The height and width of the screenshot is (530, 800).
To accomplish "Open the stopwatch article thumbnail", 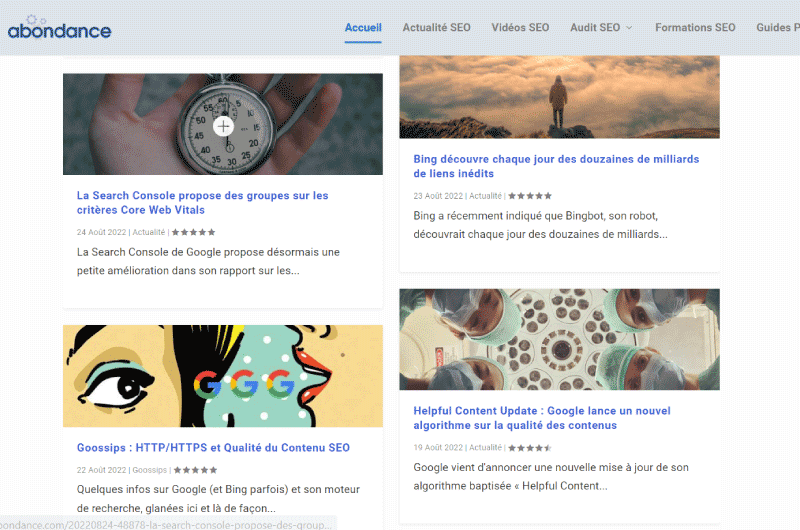I will pyautogui.click(x=223, y=124).
